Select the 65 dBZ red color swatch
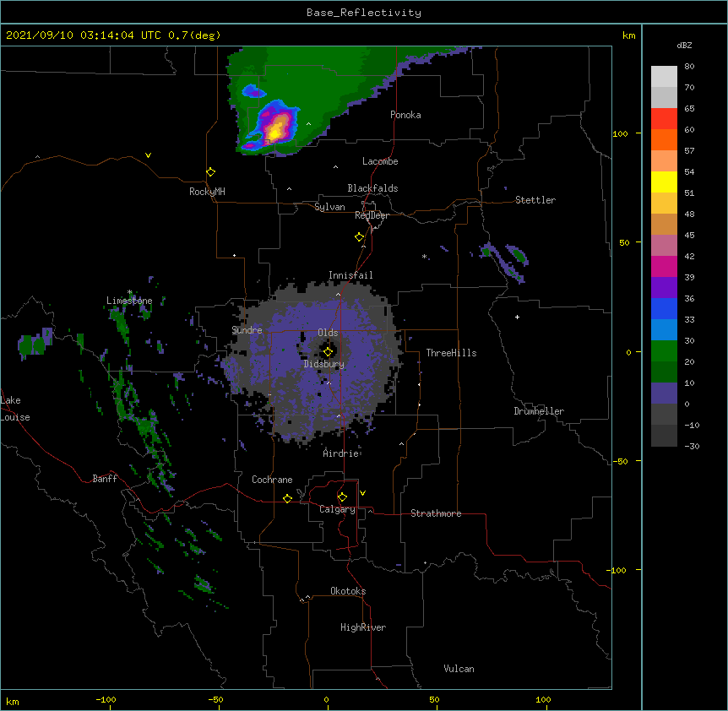Viewport: 728px width, 711px height. [664, 119]
